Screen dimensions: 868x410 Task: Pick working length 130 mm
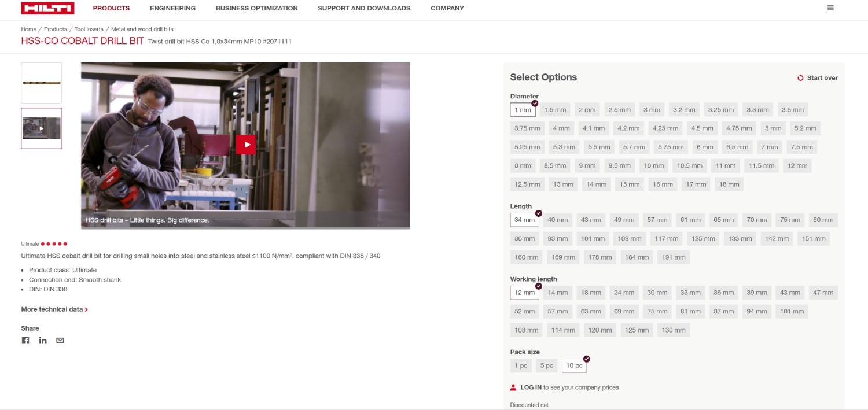pyautogui.click(x=674, y=330)
